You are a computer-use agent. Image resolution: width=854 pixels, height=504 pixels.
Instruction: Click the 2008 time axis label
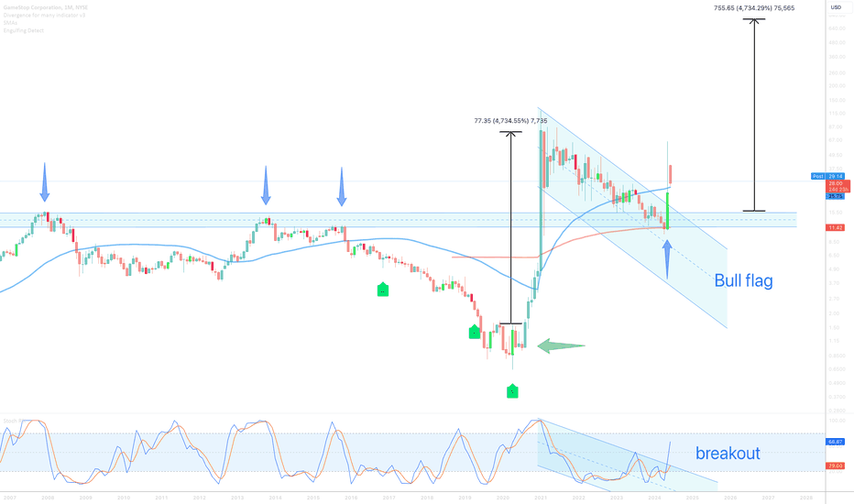click(48, 498)
